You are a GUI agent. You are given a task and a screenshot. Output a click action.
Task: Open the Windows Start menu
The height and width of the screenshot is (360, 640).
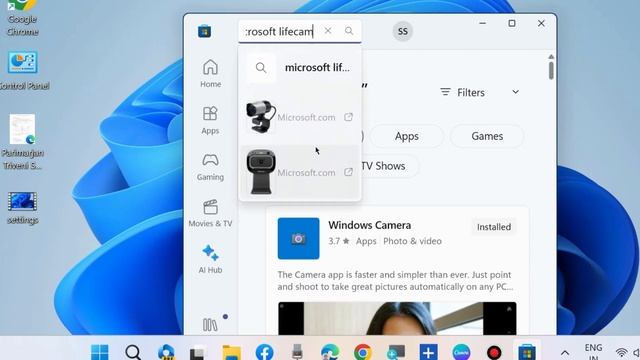(x=100, y=352)
